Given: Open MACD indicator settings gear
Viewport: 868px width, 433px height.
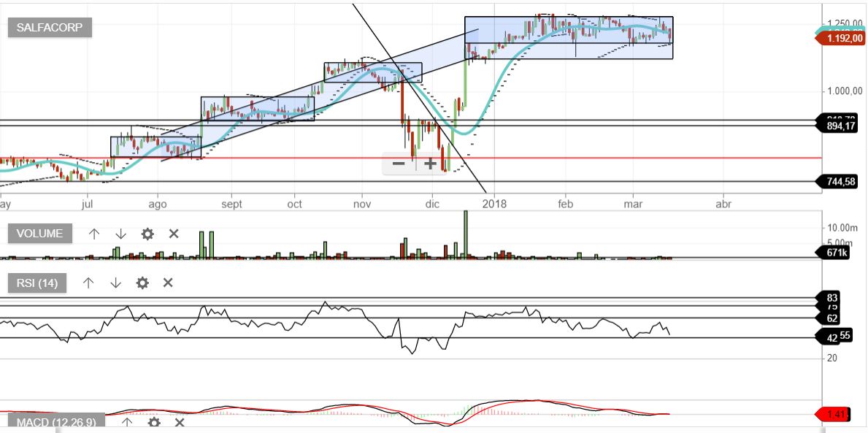Looking at the screenshot, I should [154, 422].
